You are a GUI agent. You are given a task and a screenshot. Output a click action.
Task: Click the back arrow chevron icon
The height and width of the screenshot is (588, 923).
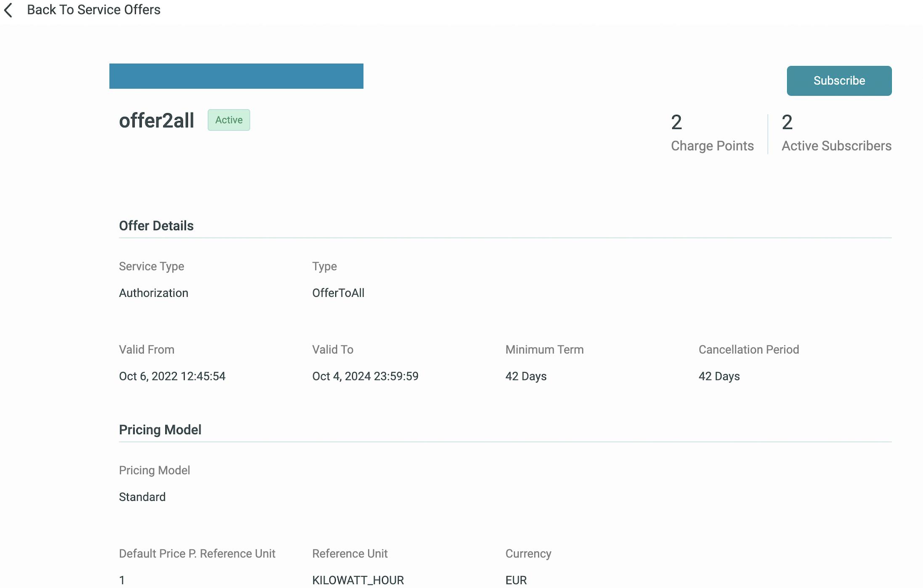(8, 10)
